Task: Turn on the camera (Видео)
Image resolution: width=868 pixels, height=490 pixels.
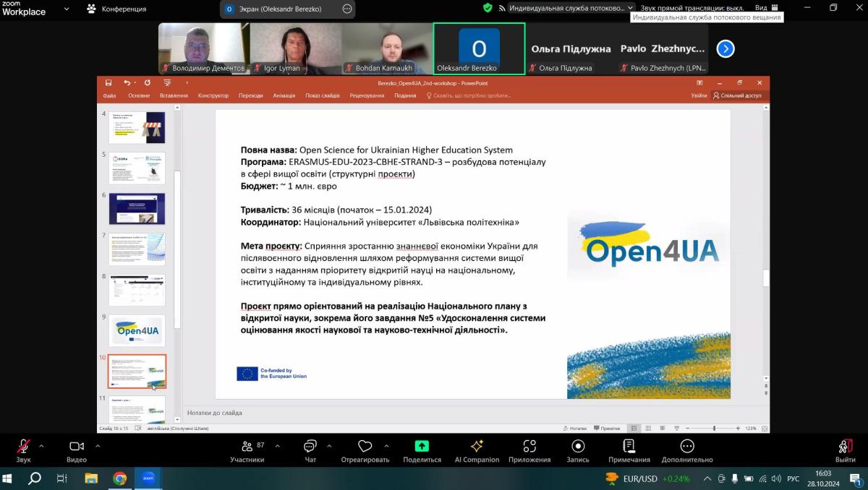Action: click(x=77, y=450)
